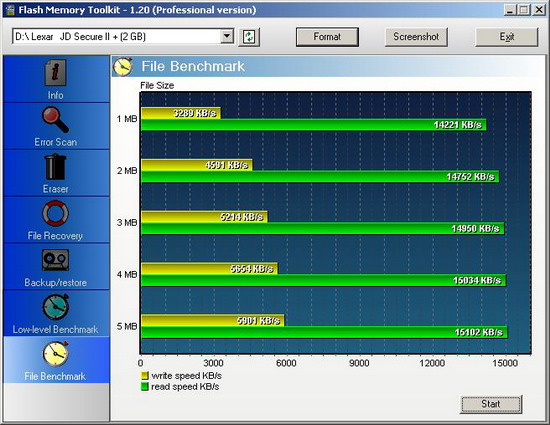Screen dimensions: 550x425
Task: Close the Flash Memory Toolkit window
Action: tap(538, 10)
